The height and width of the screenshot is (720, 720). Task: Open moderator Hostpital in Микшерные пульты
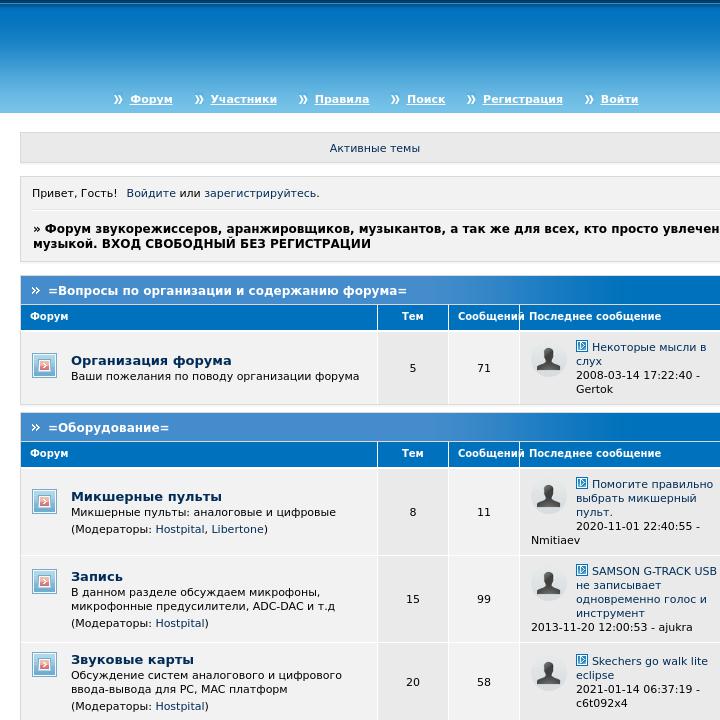click(180, 529)
